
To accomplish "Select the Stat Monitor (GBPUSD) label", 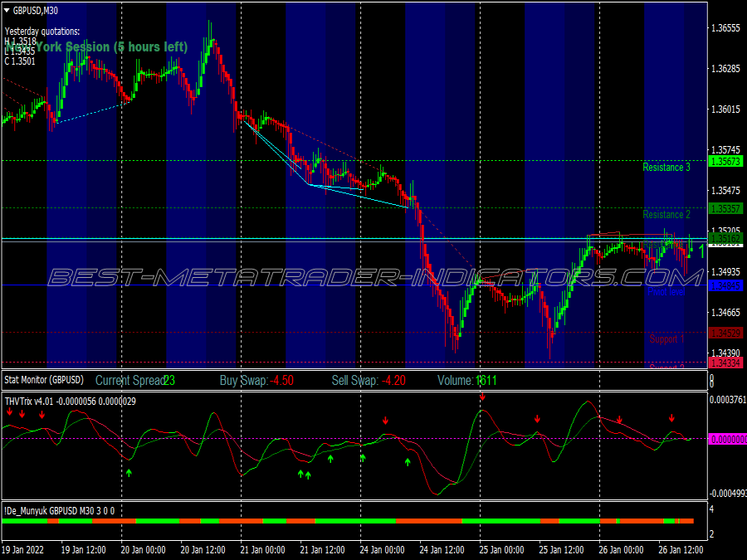I will click(x=44, y=380).
